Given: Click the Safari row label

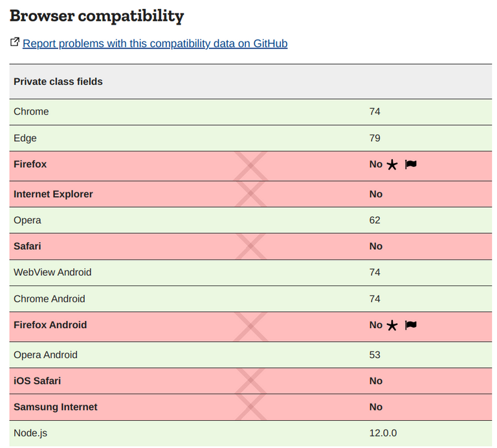Looking at the screenshot, I should [27, 246].
